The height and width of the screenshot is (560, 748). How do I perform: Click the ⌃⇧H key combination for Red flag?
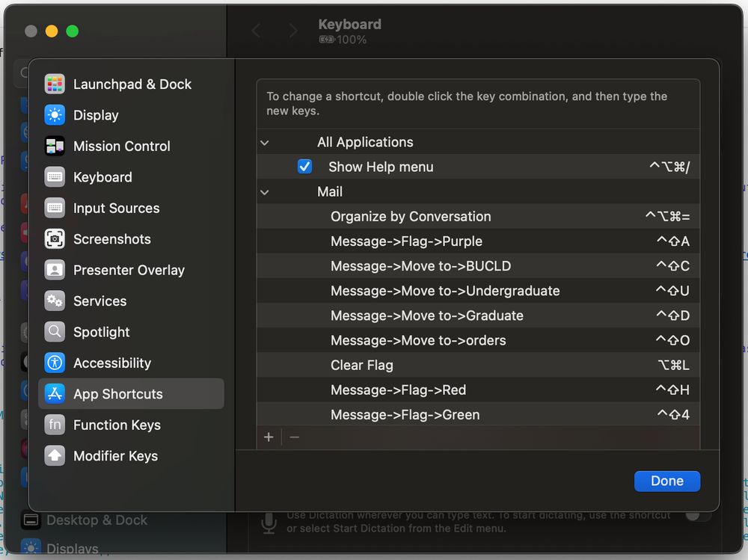point(672,390)
